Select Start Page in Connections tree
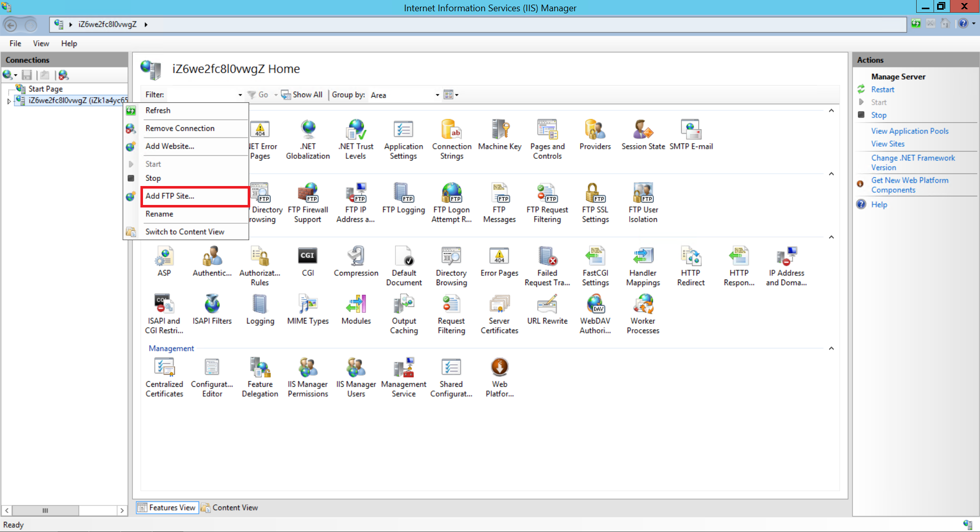The width and height of the screenshot is (980, 532). [45, 89]
